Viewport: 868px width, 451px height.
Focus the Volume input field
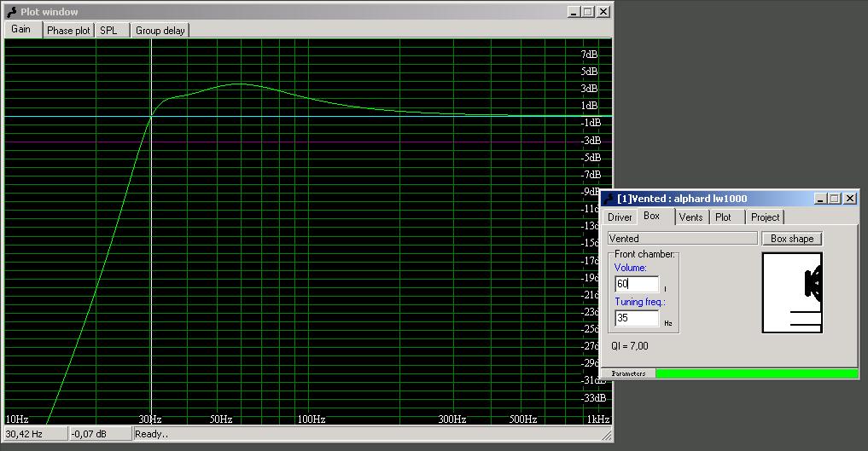pyautogui.click(x=637, y=284)
